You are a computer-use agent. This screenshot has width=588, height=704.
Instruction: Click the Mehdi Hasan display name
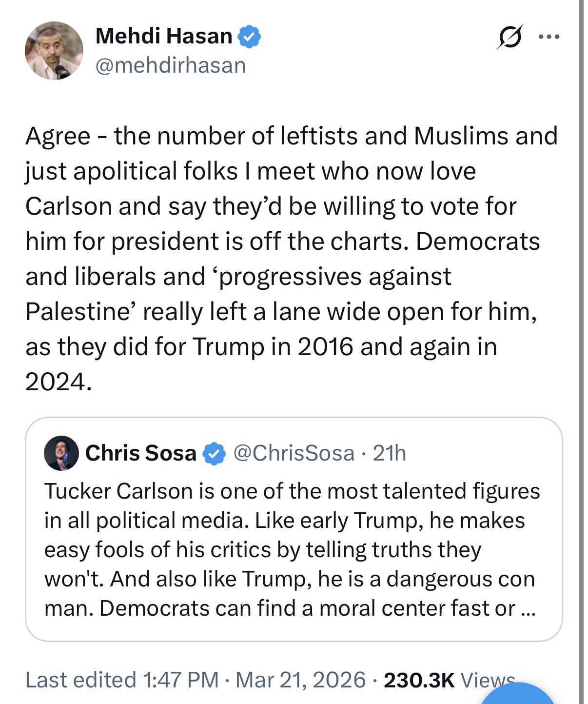(x=163, y=36)
